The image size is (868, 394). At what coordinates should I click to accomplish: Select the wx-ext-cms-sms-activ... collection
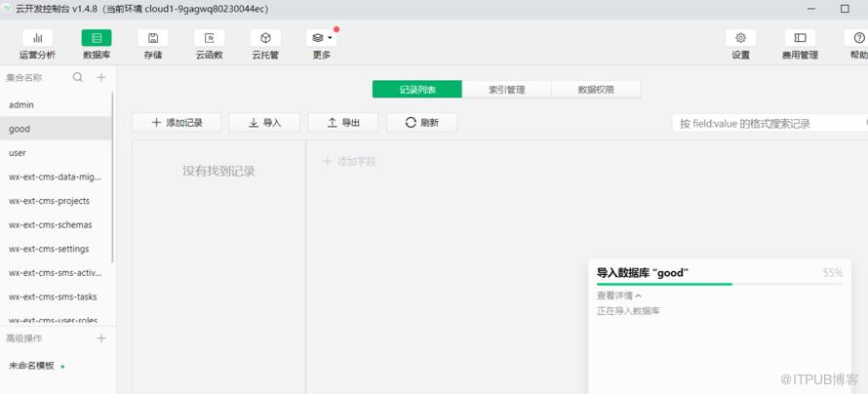click(56, 273)
